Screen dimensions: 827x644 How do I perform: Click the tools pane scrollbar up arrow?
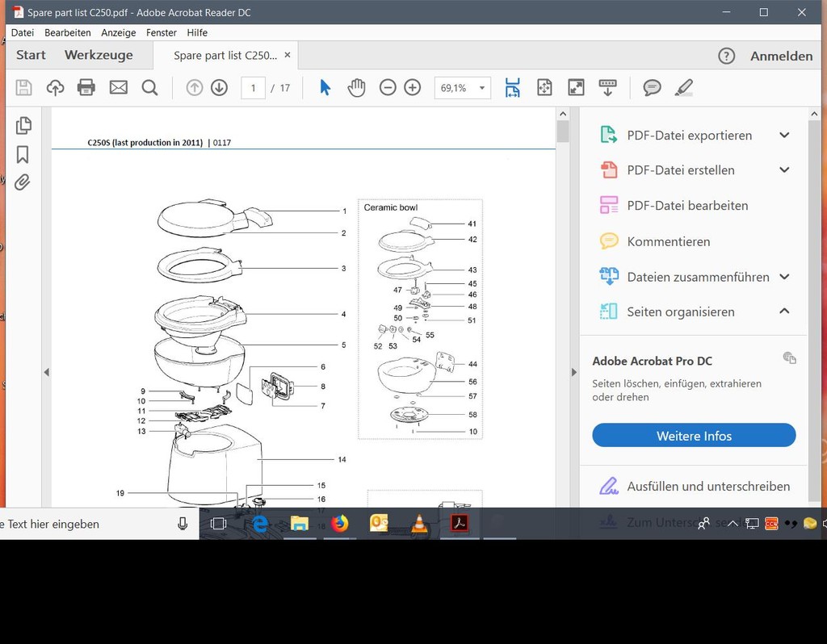click(814, 114)
